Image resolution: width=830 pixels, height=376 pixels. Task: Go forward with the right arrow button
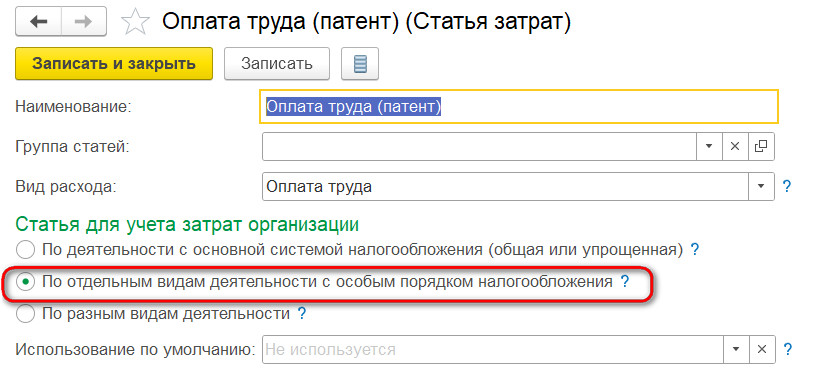click(x=84, y=22)
